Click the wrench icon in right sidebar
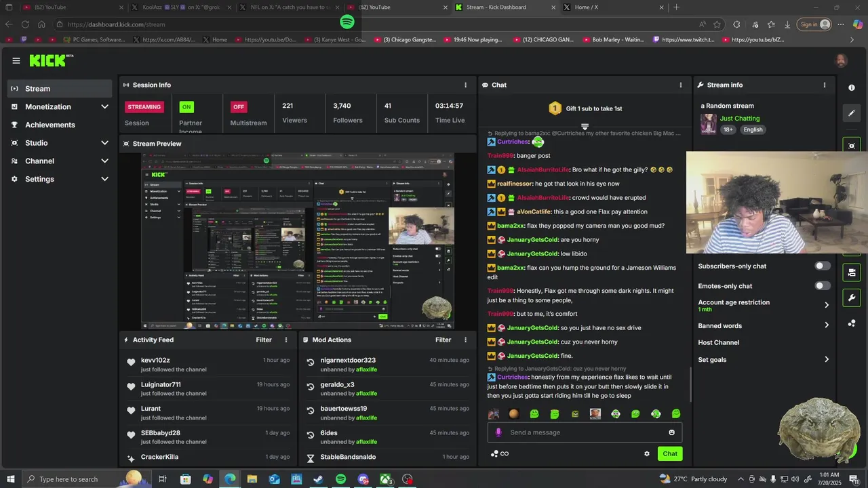The image size is (868, 488). [x=852, y=298]
